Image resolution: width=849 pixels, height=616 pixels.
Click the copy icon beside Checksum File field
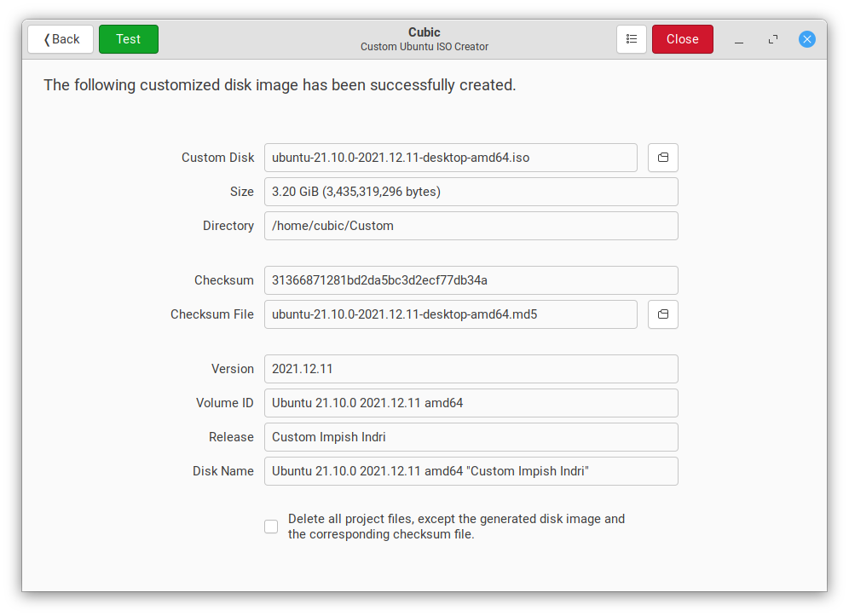point(662,314)
